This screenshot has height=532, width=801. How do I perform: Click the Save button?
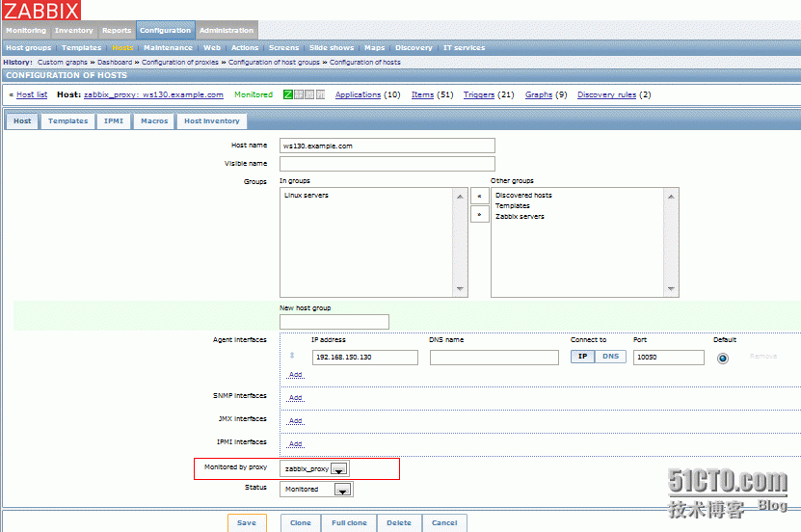click(247, 522)
